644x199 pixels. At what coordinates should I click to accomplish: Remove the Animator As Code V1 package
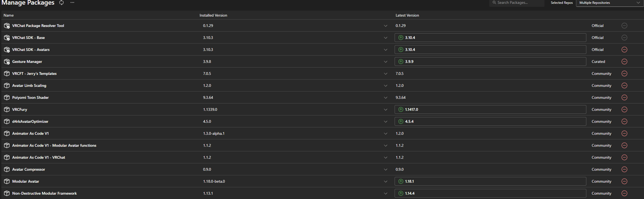[624, 133]
